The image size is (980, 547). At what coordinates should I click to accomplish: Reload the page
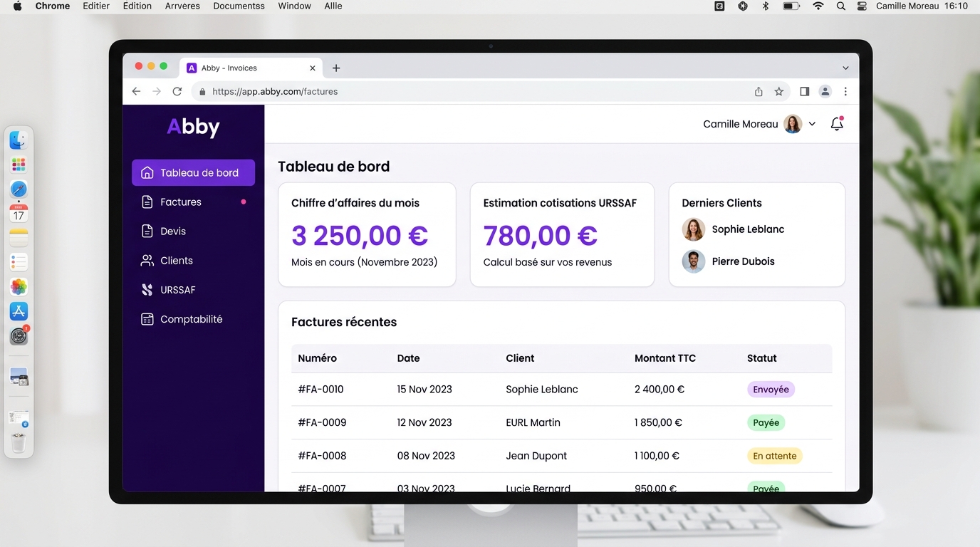(177, 91)
